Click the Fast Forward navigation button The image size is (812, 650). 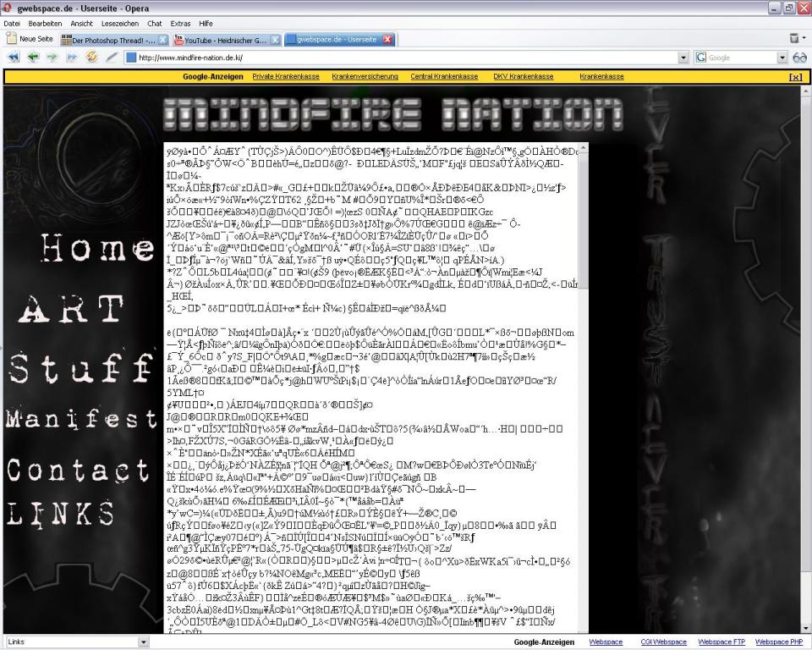[x=71, y=57]
